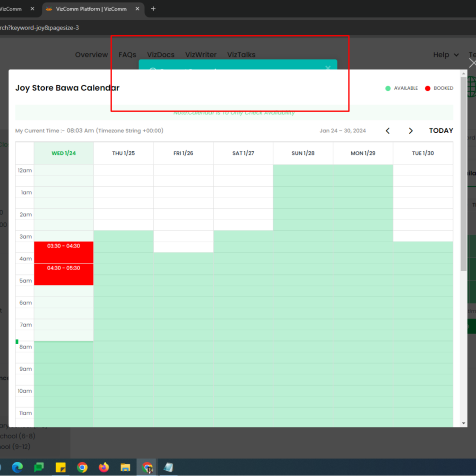Open Google Chat from the taskbar
Viewport: 476px width, 476px height.
pyautogui.click(x=39, y=467)
